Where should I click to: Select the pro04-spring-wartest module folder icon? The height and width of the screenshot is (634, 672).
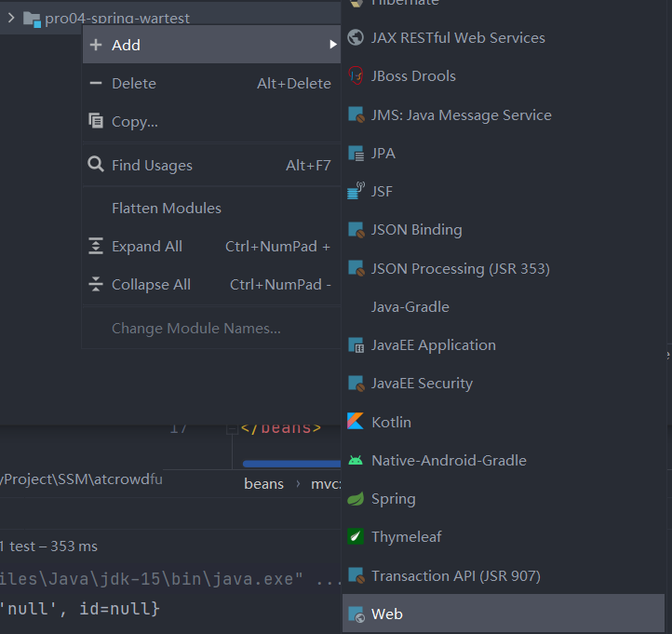click(32, 19)
